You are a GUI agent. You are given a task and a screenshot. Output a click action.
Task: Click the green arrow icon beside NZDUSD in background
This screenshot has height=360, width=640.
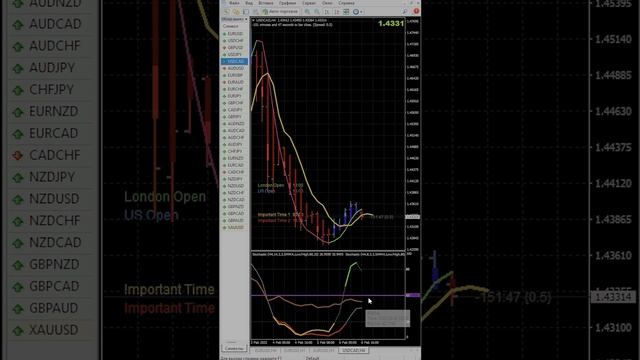tap(18, 199)
